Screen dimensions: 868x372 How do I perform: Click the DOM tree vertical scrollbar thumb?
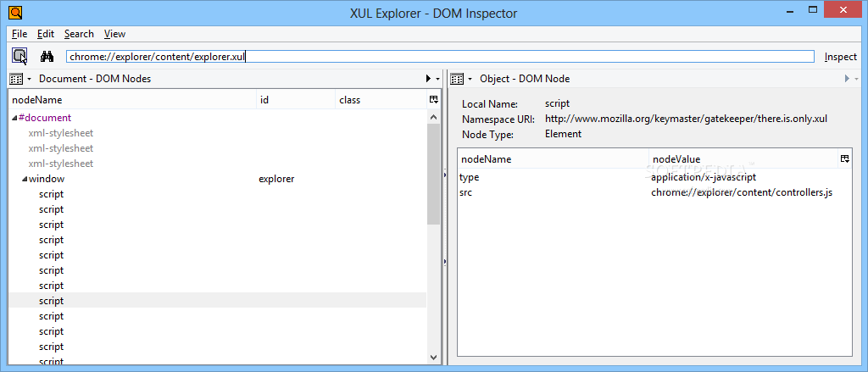(x=433, y=174)
